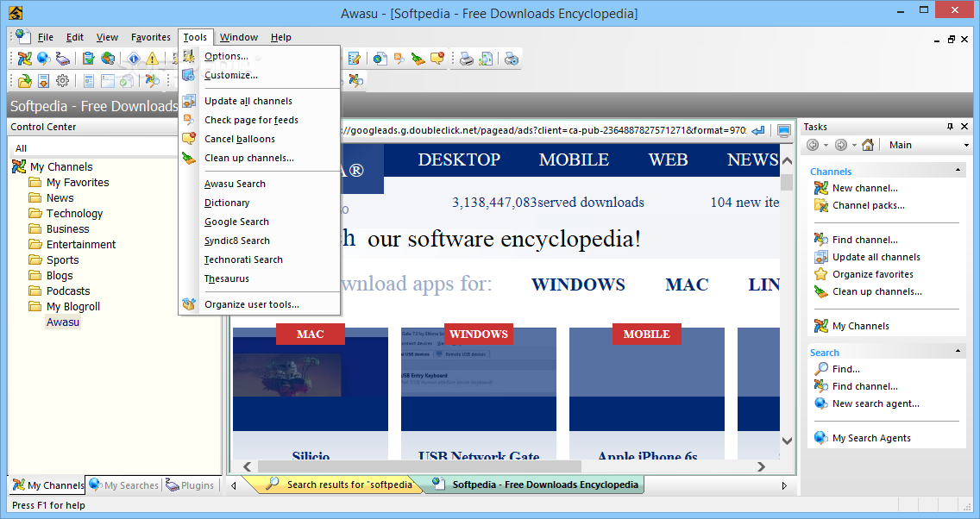Select Google Search from Tools menu

click(x=260, y=222)
